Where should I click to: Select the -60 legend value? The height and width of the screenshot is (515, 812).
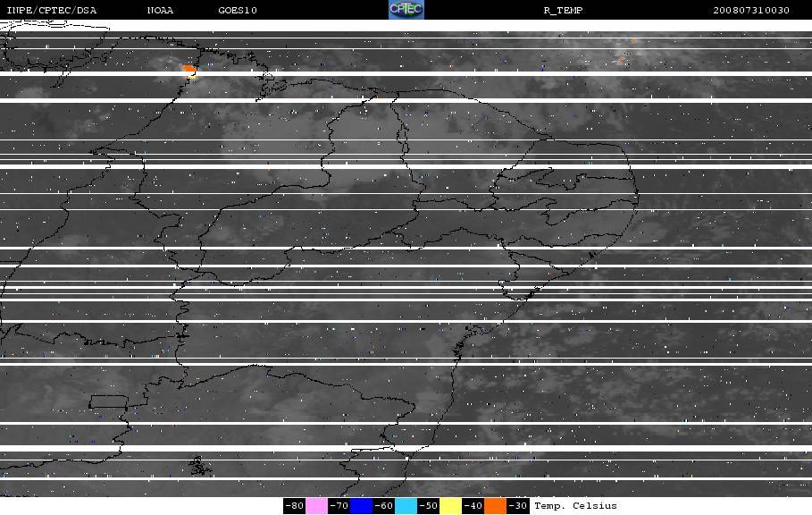pos(384,506)
